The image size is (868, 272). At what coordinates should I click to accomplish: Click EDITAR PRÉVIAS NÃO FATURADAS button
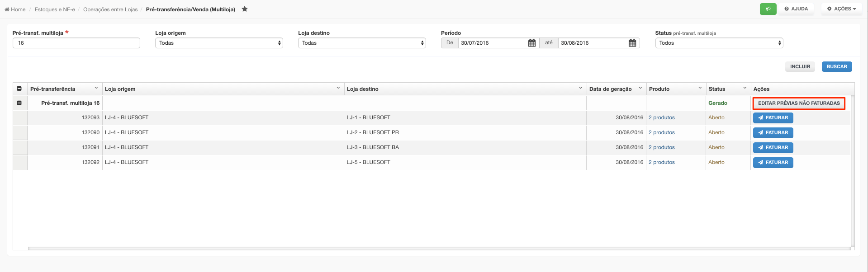[799, 103]
